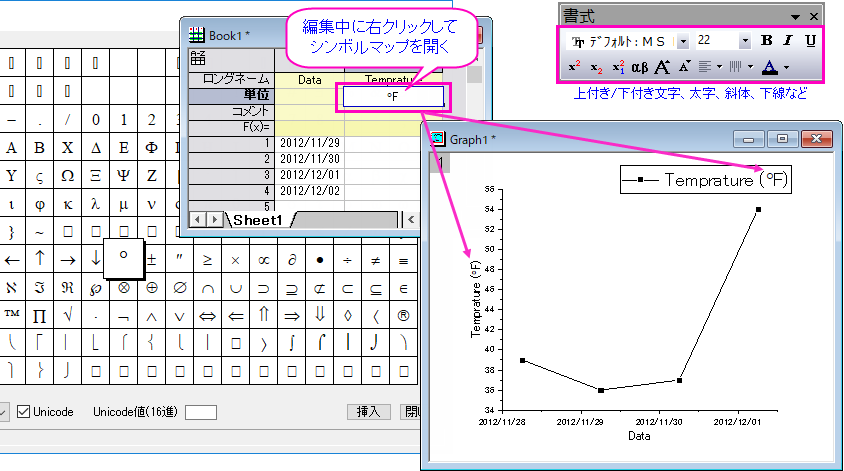Switch to the Sheet1 tab
The height and width of the screenshot is (471, 844).
coord(258,220)
